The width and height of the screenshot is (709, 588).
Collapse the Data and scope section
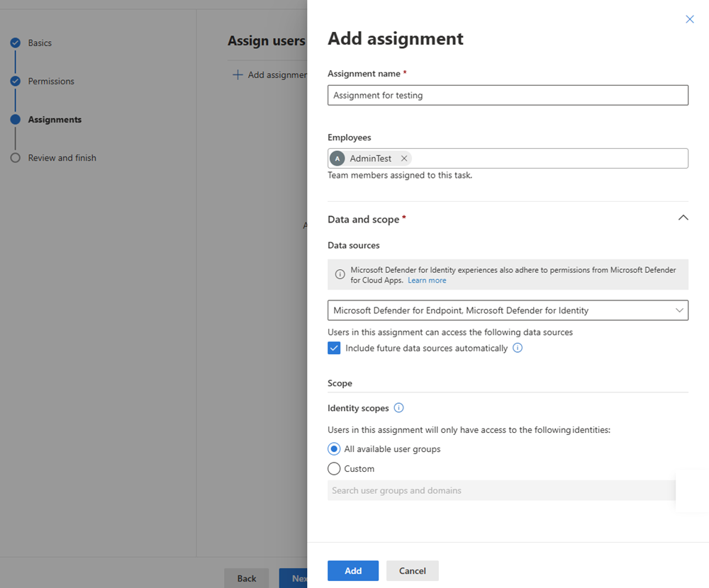(683, 218)
